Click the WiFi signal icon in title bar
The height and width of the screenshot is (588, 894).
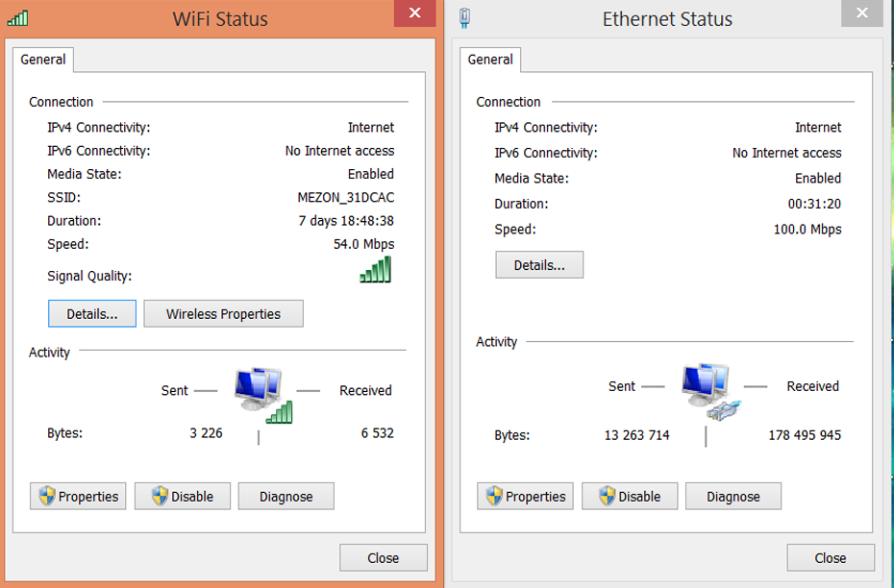pyautogui.click(x=17, y=17)
